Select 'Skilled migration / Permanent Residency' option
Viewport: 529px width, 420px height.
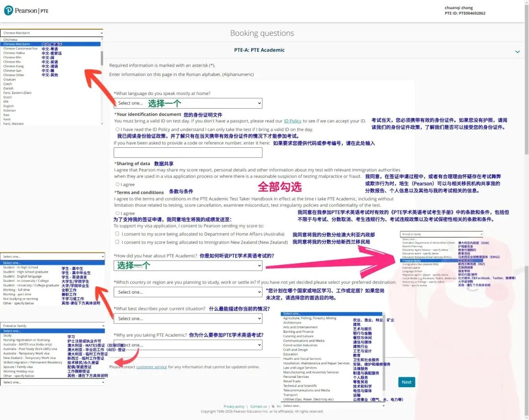[33, 362]
